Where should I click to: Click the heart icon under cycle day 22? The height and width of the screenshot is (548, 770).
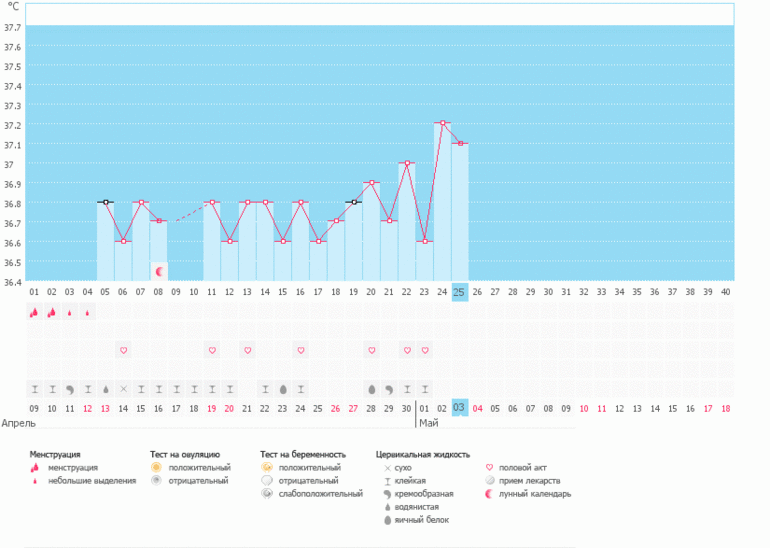pyautogui.click(x=407, y=351)
